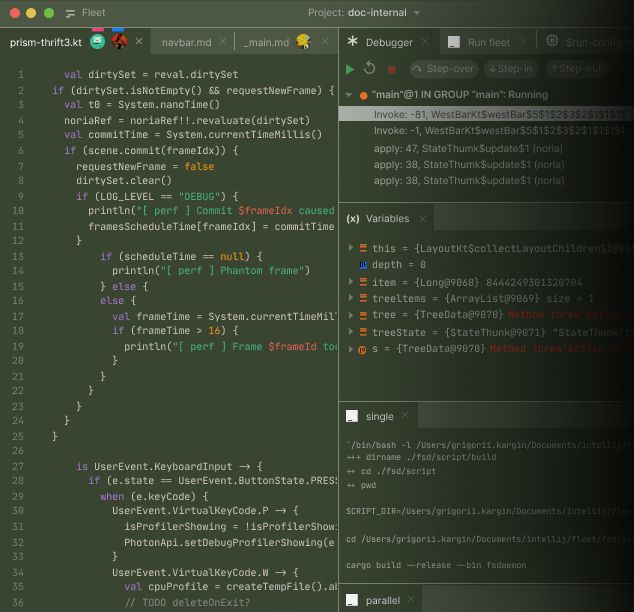Expand the 'tree' variable
This screenshot has width=634, height=612.
pyautogui.click(x=351, y=314)
